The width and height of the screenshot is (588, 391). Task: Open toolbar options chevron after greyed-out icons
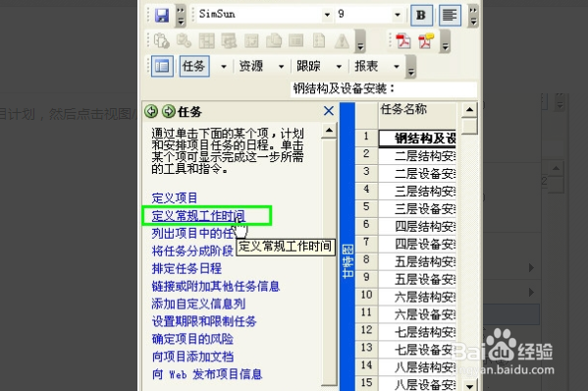pyautogui.click(x=360, y=41)
